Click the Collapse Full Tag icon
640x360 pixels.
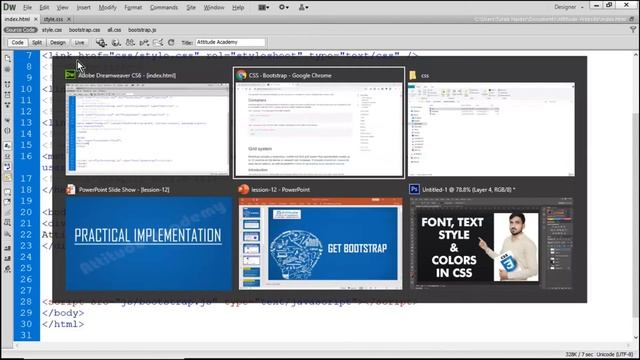tap(7, 84)
